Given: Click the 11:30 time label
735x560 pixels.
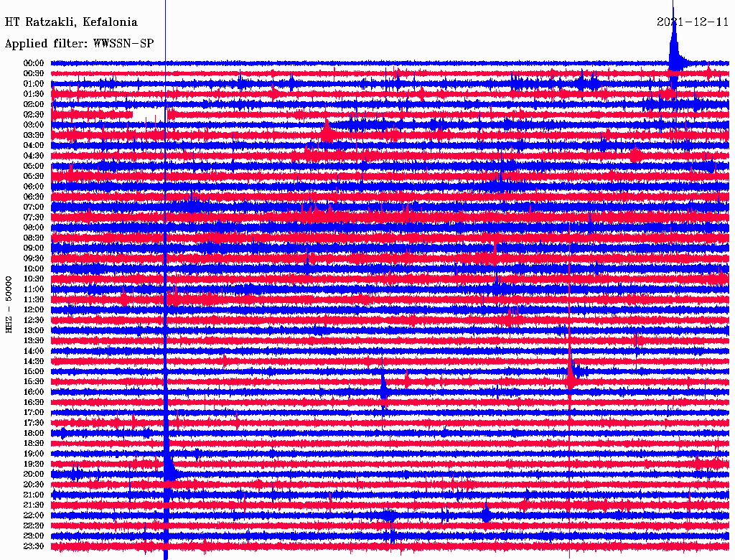Looking at the screenshot, I should (34, 299).
